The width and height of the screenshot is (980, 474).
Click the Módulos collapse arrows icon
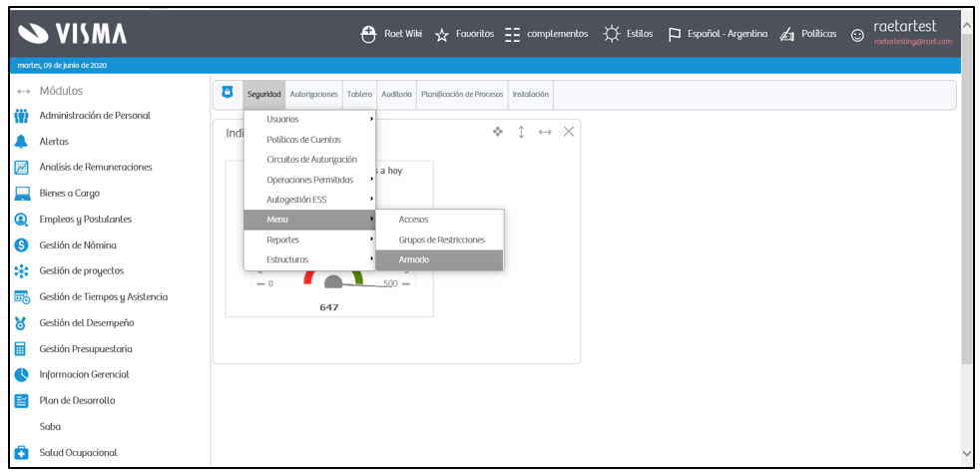(x=23, y=91)
